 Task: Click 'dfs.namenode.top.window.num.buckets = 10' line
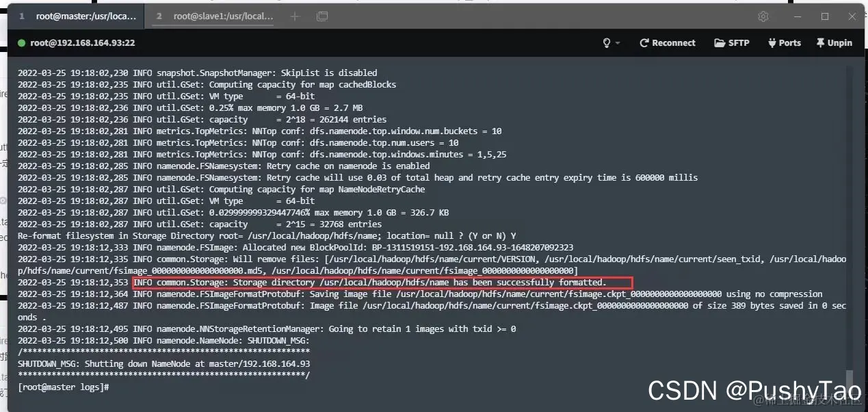(x=259, y=131)
